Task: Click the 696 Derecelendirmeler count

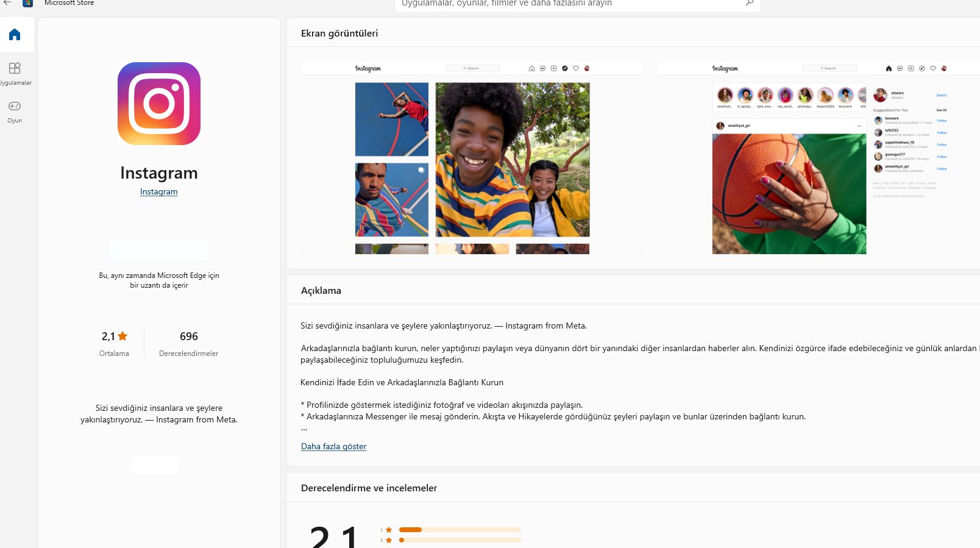Action: (188, 343)
